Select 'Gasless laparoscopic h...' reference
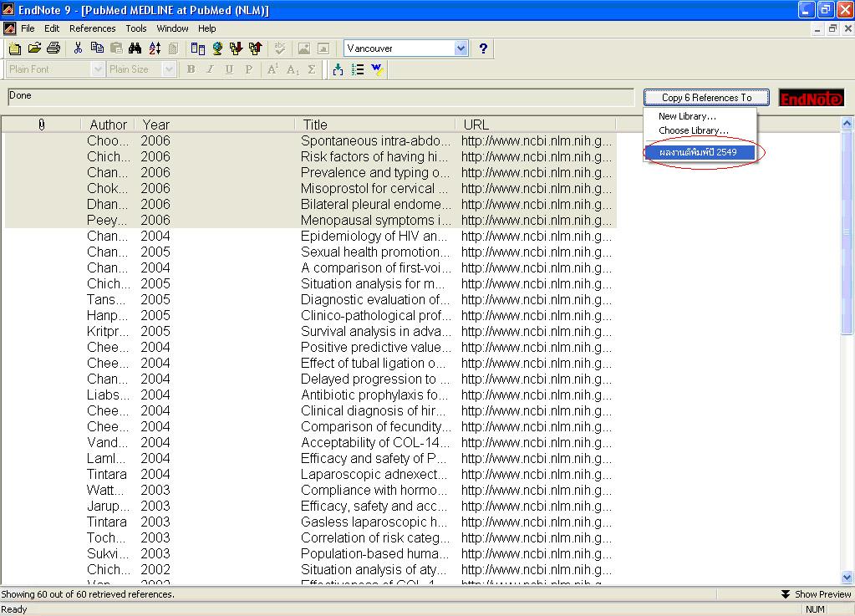This screenshot has height=616, width=855. [x=311, y=522]
